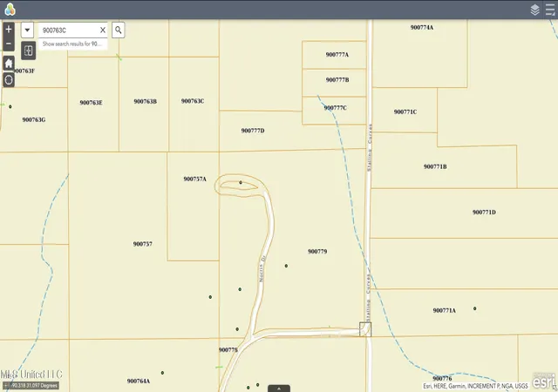Click the app logo in the header
Image resolution: width=558 pixels, height=392 pixels.
click(x=10, y=10)
